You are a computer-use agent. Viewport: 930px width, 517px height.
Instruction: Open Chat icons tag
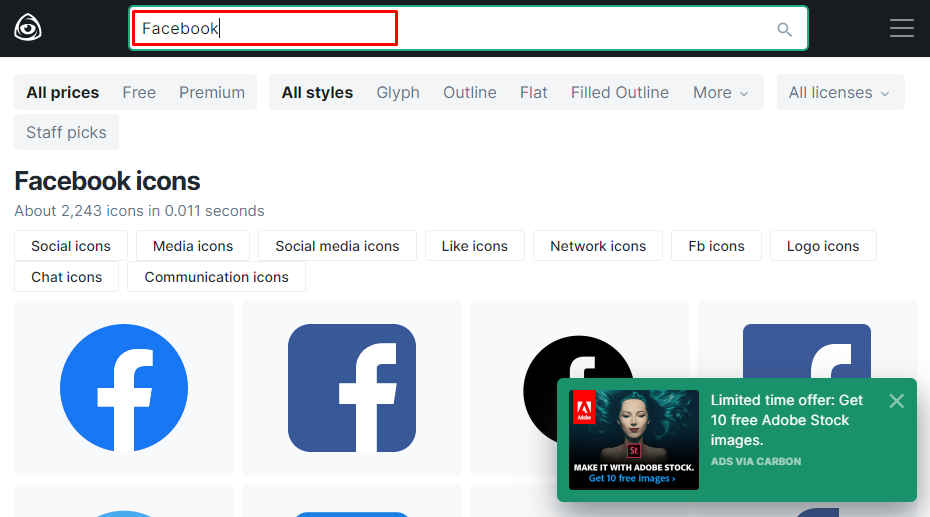click(x=66, y=277)
